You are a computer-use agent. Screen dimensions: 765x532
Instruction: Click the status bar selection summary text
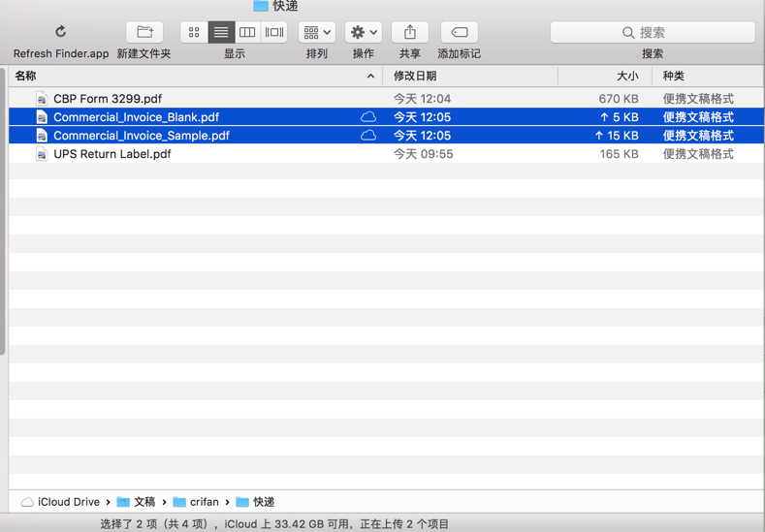point(274,524)
